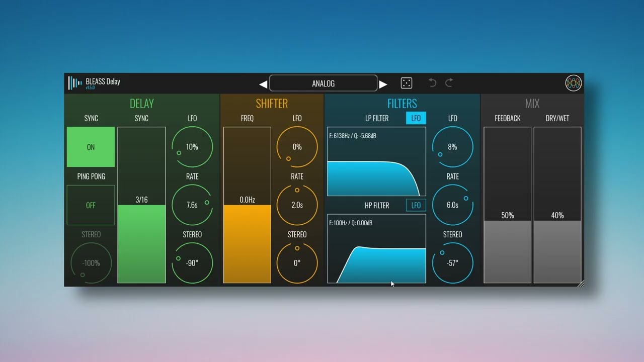Click the FILTERS section heading
The height and width of the screenshot is (362, 644).
[x=402, y=104]
